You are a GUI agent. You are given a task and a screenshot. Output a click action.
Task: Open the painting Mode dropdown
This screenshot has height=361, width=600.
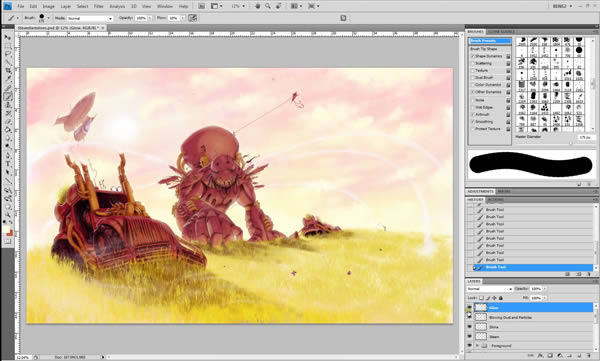coord(90,18)
